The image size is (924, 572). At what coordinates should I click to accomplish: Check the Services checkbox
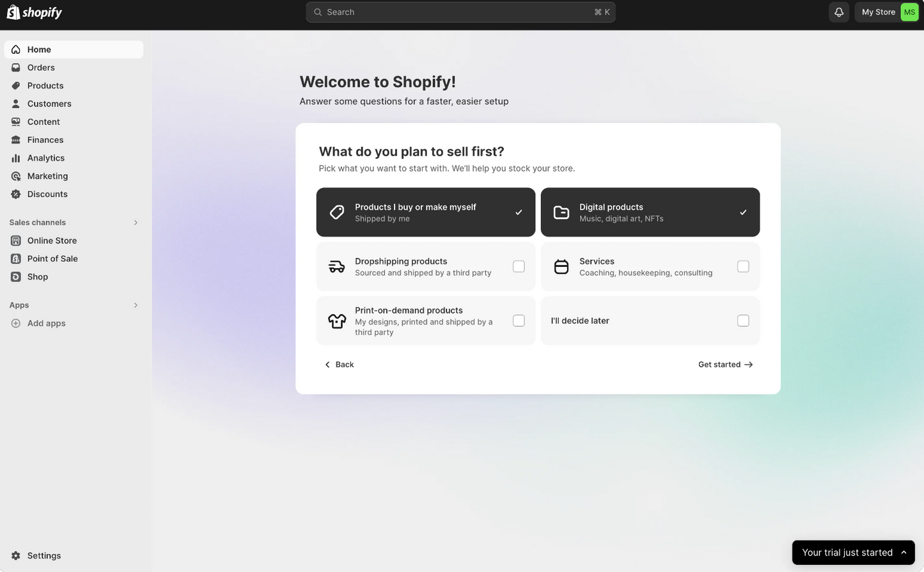point(743,266)
